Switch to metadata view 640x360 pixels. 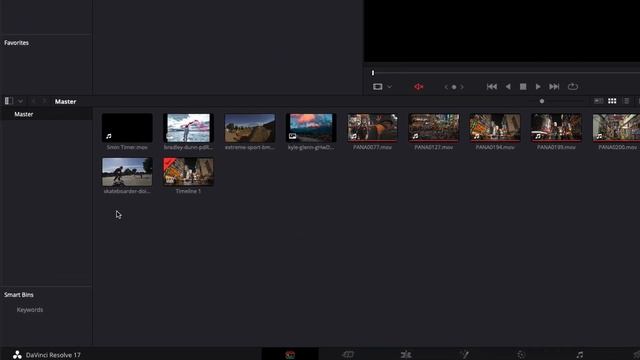tap(598, 101)
